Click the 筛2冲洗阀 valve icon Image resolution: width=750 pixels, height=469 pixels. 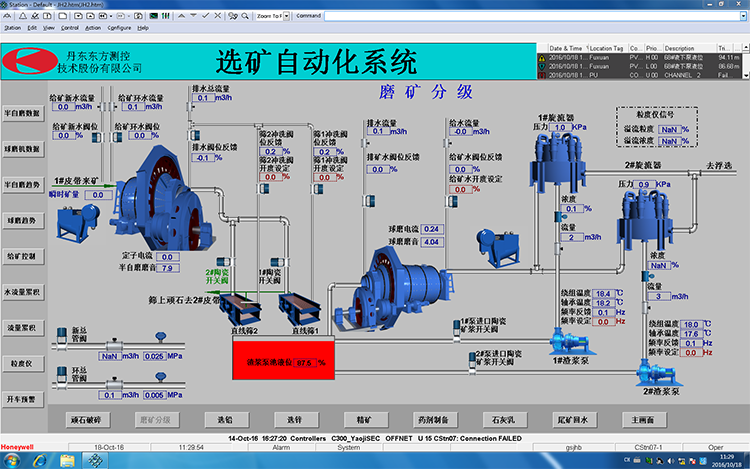(264, 189)
